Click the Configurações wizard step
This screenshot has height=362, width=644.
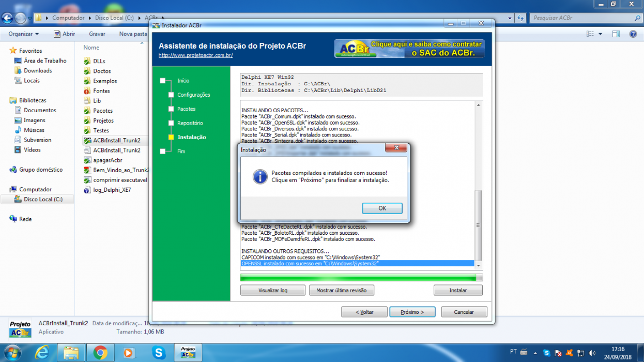pyautogui.click(x=194, y=95)
